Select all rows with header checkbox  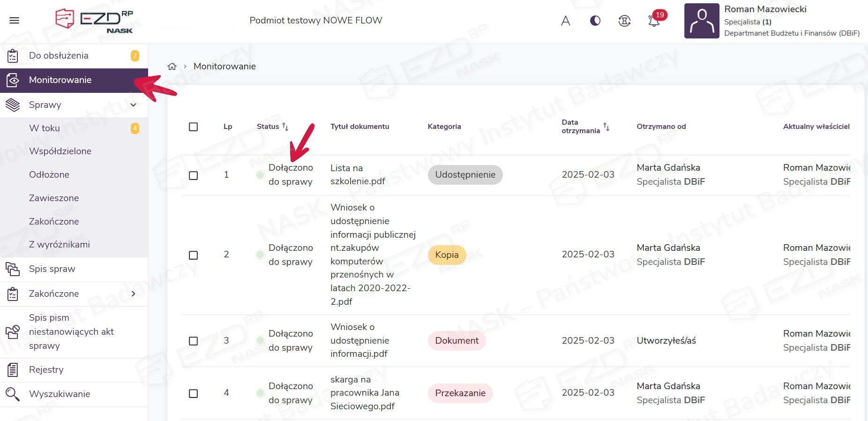193,127
